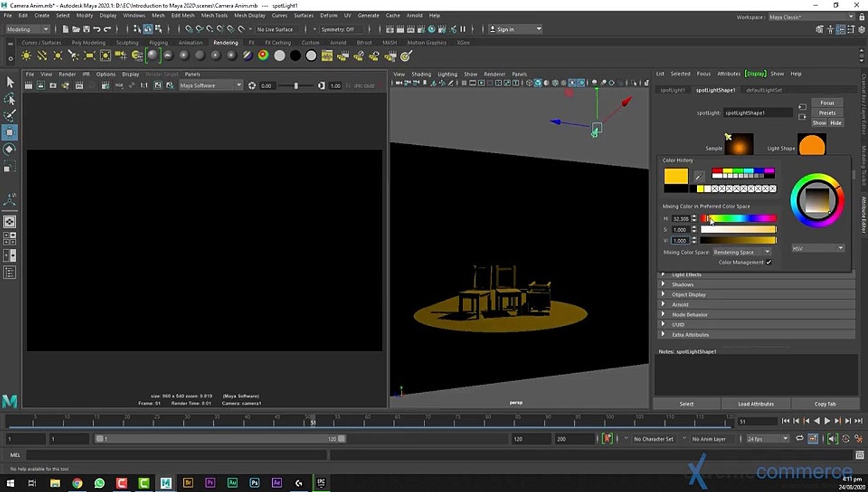
Task: Toggle Color Management checkbox
Action: pos(769,262)
